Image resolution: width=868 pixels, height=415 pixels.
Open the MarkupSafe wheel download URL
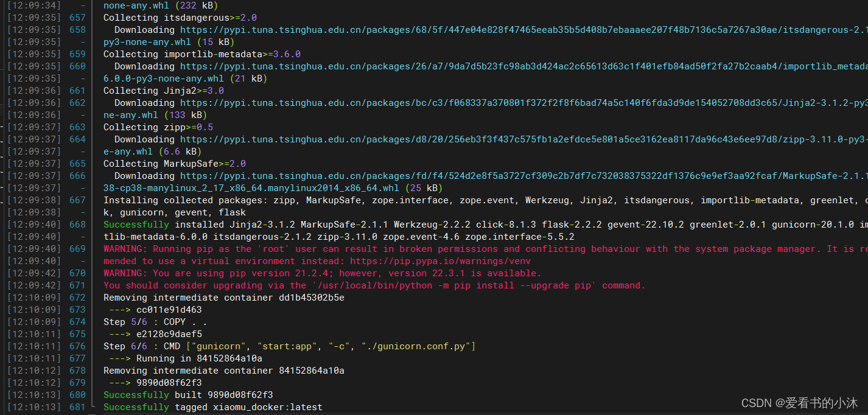point(517,176)
